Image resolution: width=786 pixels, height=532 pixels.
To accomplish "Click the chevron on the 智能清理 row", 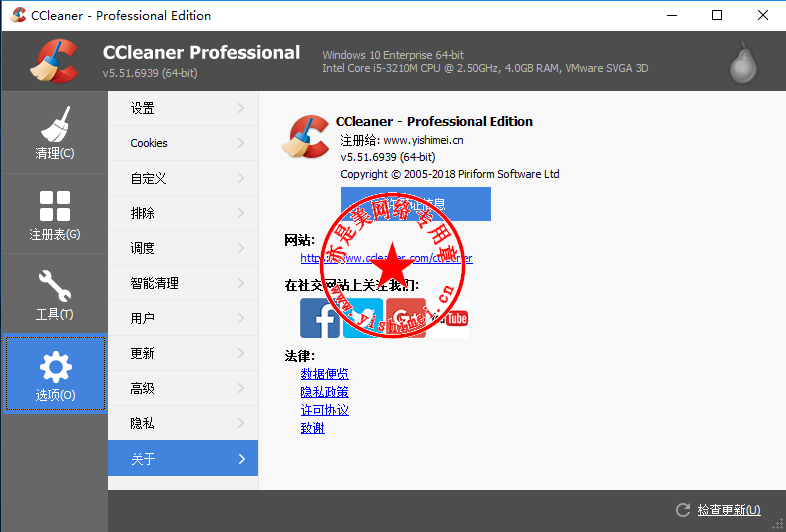I will coord(241,283).
